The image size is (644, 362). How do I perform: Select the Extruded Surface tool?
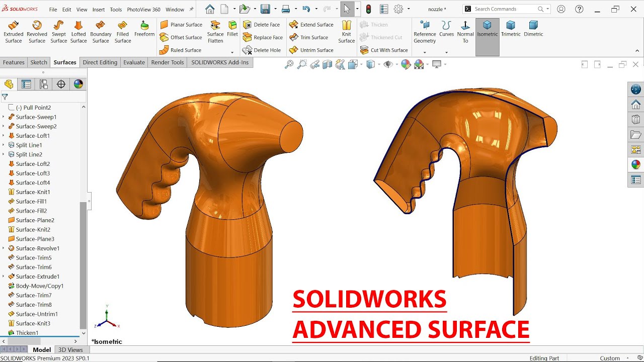(x=14, y=32)
